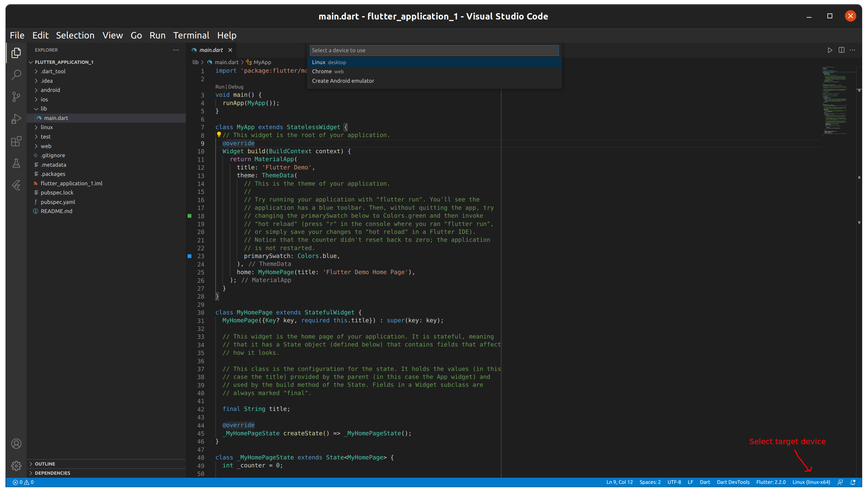This screenshot has width=868, height=493.
Task: Focus the Select a device to use input
Action: [x=434, y=50]
